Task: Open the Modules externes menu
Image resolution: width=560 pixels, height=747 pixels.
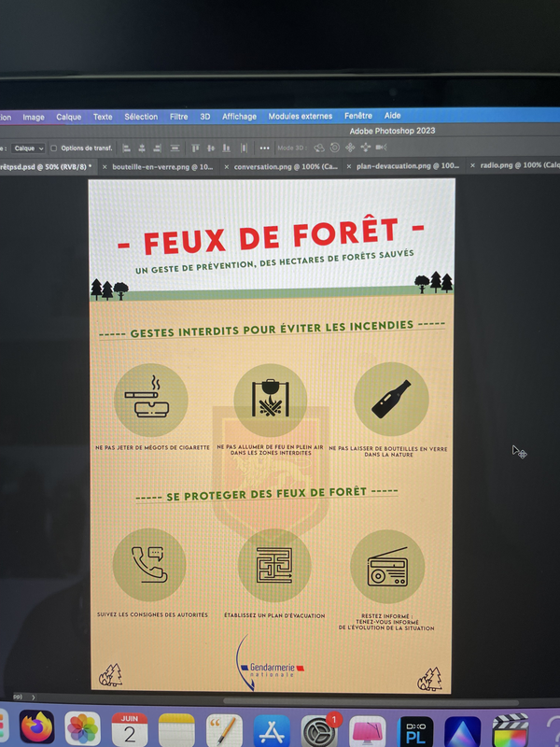Action: point(300,116)
